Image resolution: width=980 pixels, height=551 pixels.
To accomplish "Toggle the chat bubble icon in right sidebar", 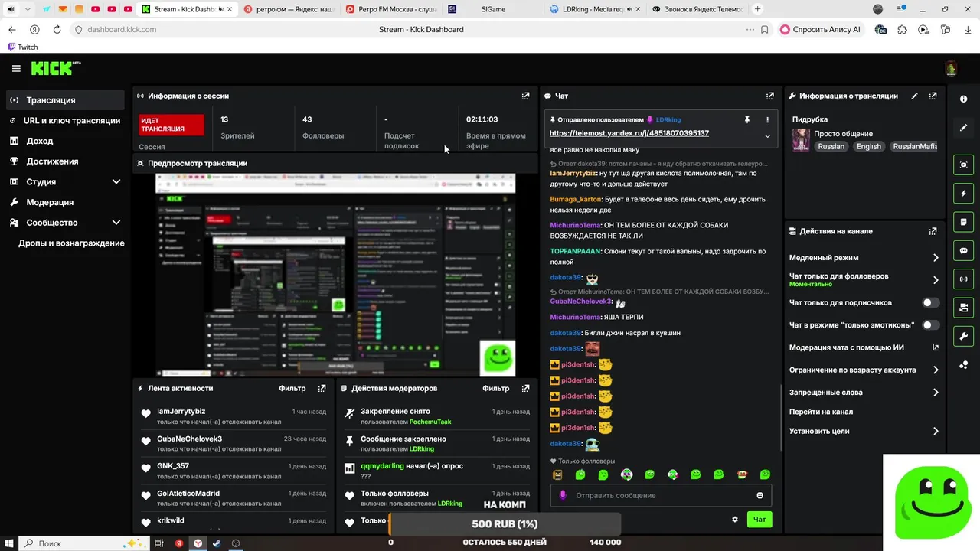I will (x=963, y=250).
